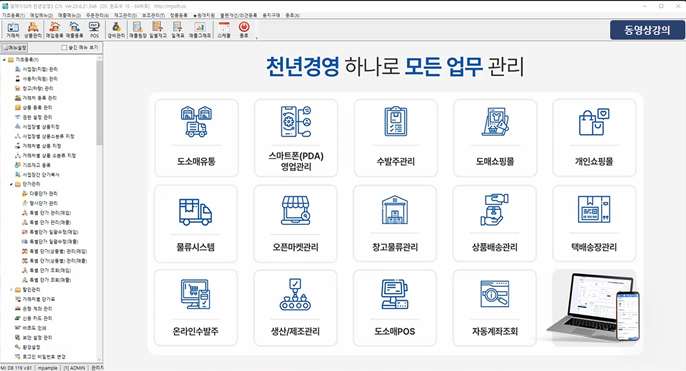The image size is (686, 371).
Task: Select the 물류시스템 truck card
Action: click(196, 224)
